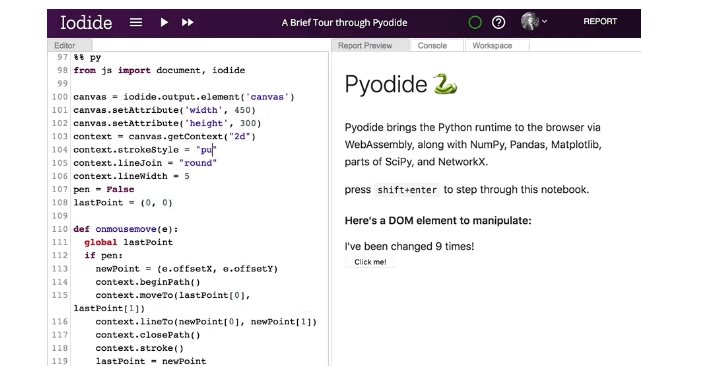The width and height of the screenshot is (716, 366).
Task: Click line 106 'context.lineWidth = 5' code
Action: (132, 176)
